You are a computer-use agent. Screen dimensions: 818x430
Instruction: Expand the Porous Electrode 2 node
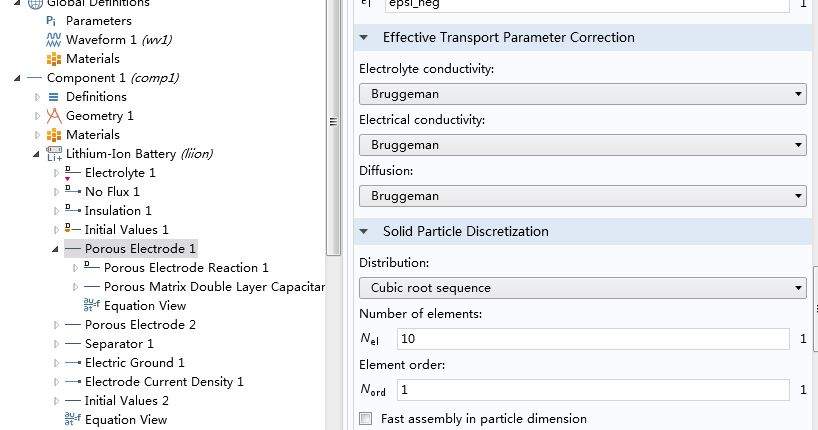point(56,325)
